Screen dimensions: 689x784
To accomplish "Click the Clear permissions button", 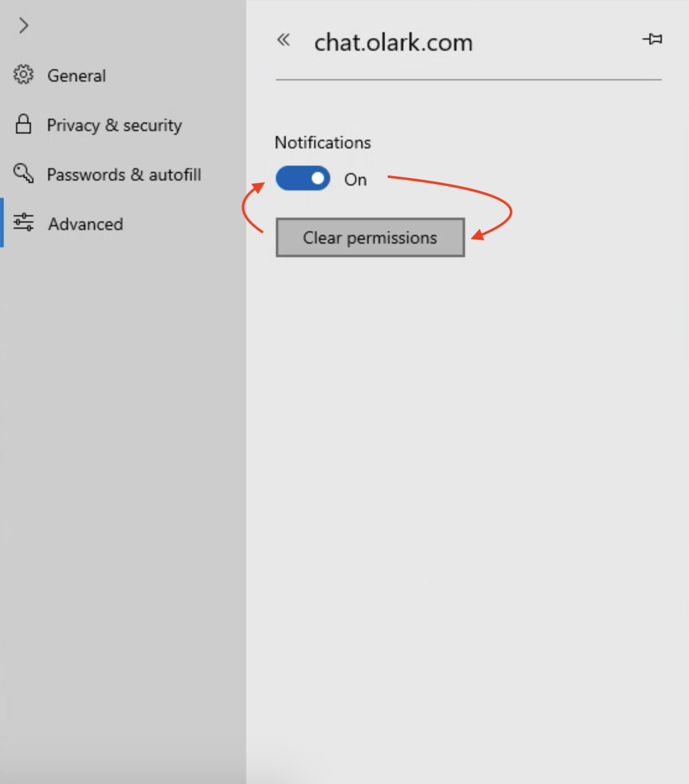I will 369,237.
